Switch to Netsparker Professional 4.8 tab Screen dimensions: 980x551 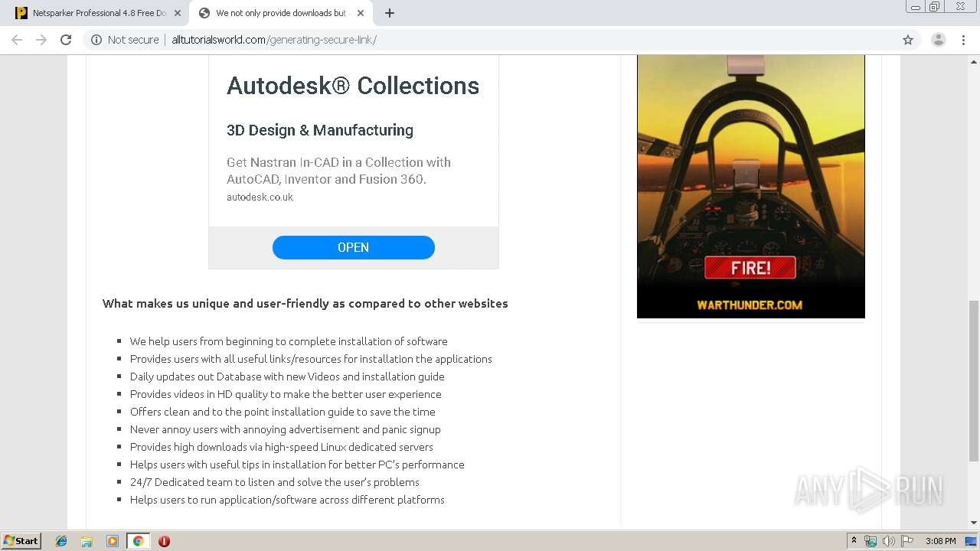(x=98, y=13)
